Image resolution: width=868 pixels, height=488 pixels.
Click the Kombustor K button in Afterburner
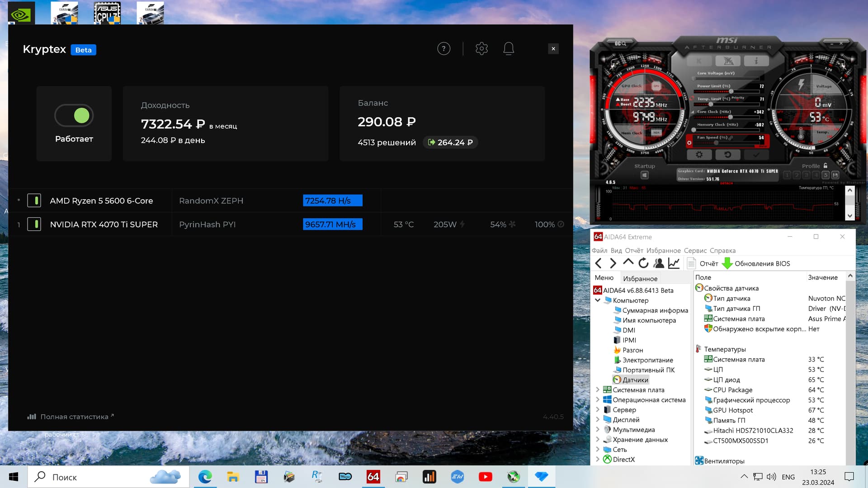point(699,61)
